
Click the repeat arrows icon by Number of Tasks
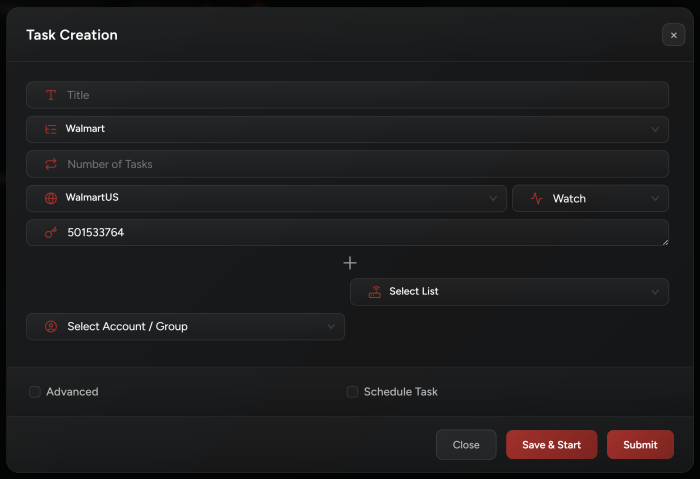pyautogui.click(x=51, y=164)
